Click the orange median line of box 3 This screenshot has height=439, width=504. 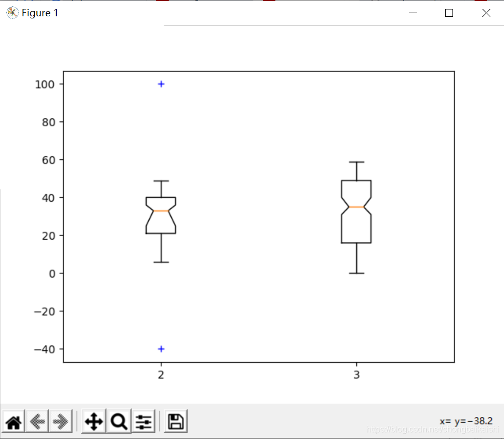coord(356,207)
